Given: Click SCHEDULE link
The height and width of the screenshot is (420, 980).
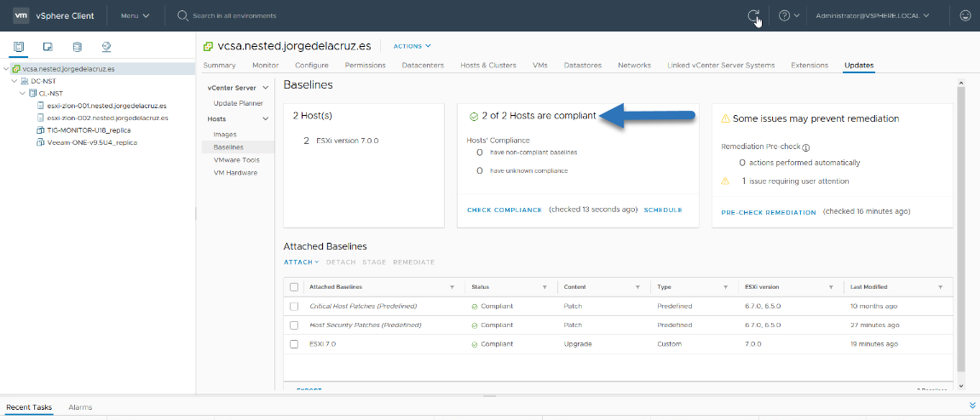Looking at the screenshot, I should 662,210.
